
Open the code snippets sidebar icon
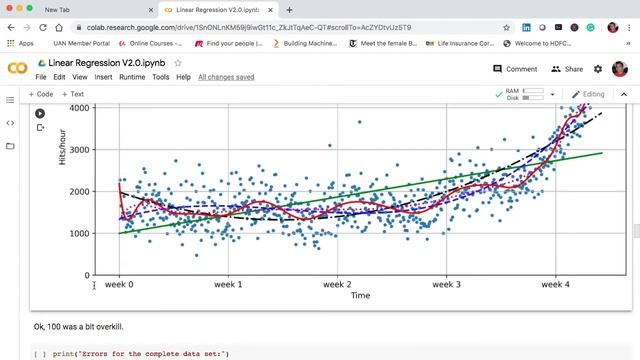click(10, 123)
